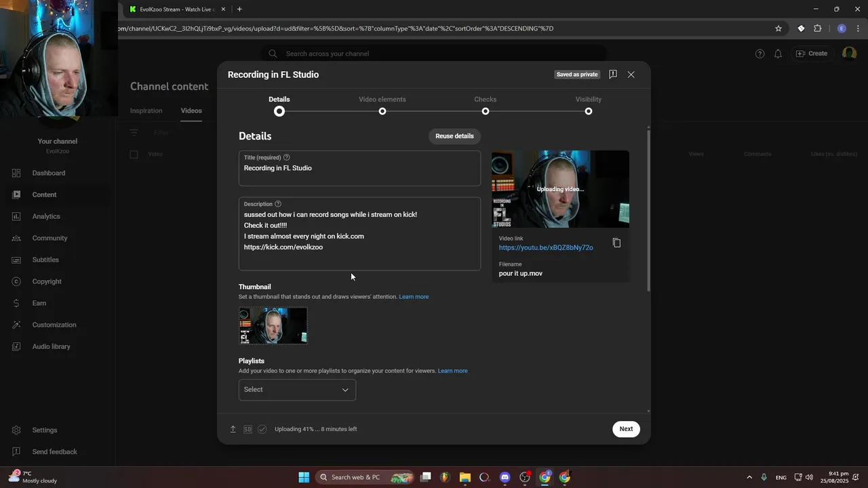868x488 pixels.
Task: Open the Chrome three-dot menu
Action: click(859, 28)
